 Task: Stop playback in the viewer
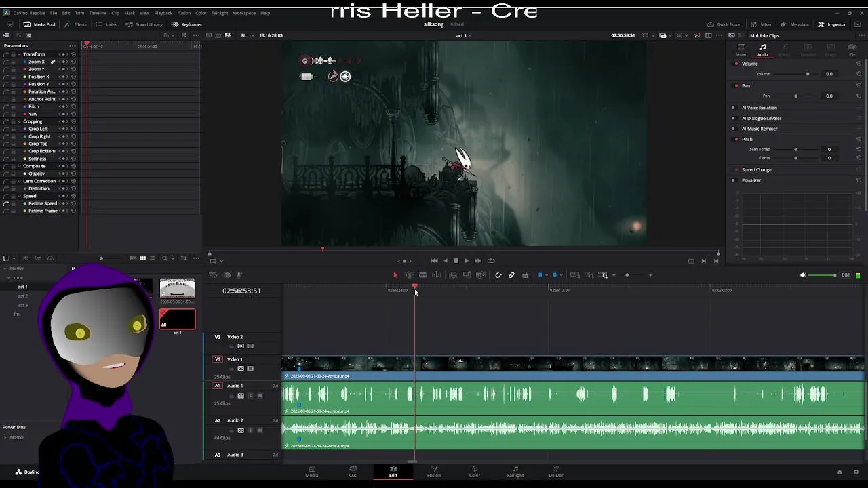pos(456,260)
